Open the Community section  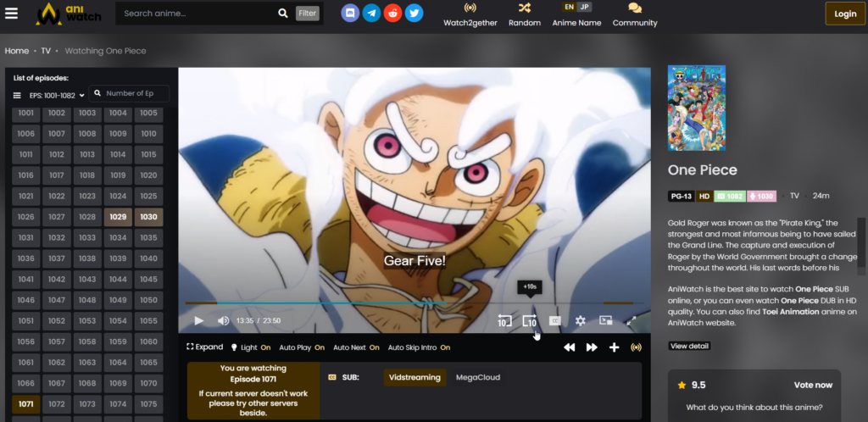634,15
